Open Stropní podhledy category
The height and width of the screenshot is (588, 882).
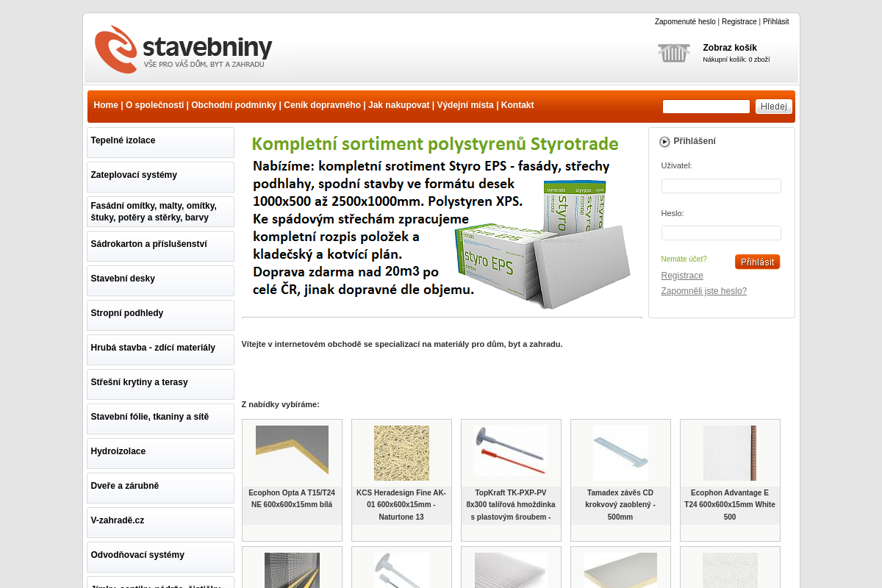160,315
